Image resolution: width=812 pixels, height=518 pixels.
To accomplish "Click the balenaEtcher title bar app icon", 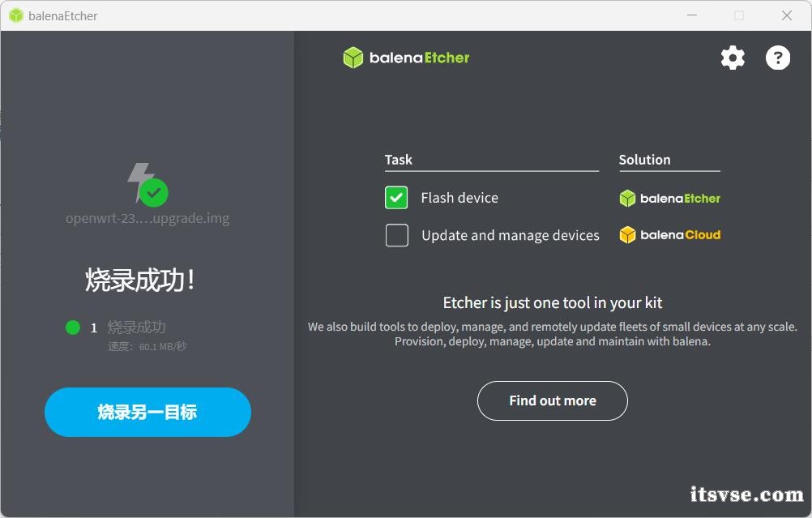I will pyautogui.click(x=16, y=15).
